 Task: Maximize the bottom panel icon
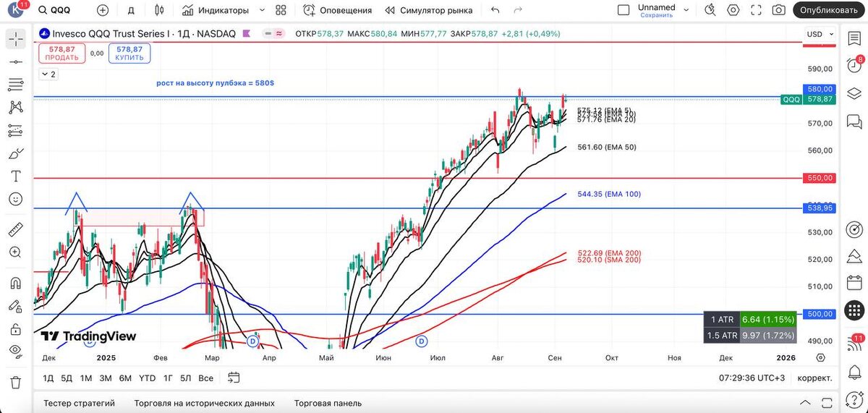coord(825,403)
